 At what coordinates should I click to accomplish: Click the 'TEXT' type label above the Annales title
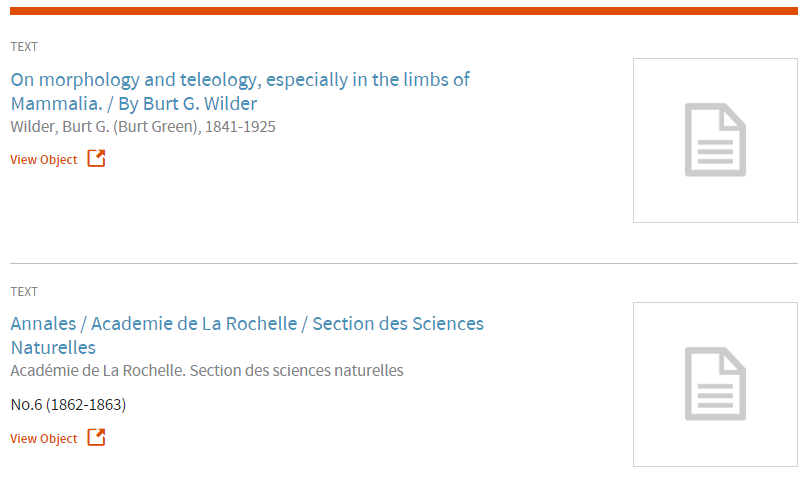[x=24, y=292]
